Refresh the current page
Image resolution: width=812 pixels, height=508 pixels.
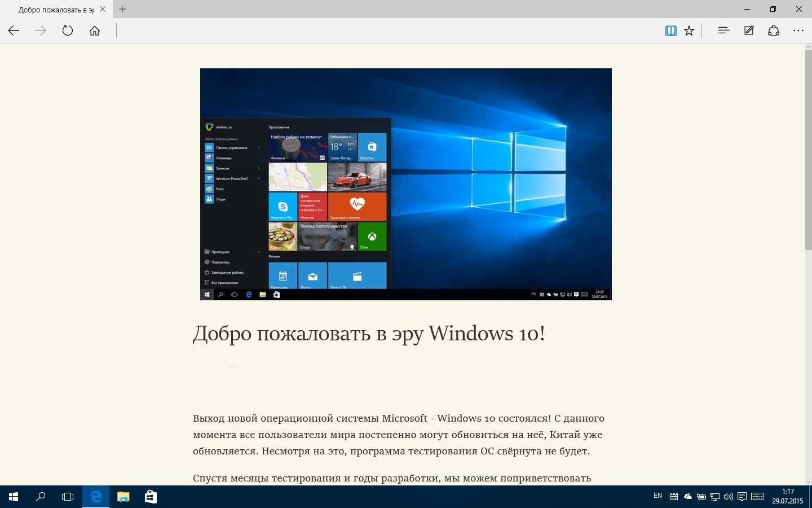tap(68, 30)
